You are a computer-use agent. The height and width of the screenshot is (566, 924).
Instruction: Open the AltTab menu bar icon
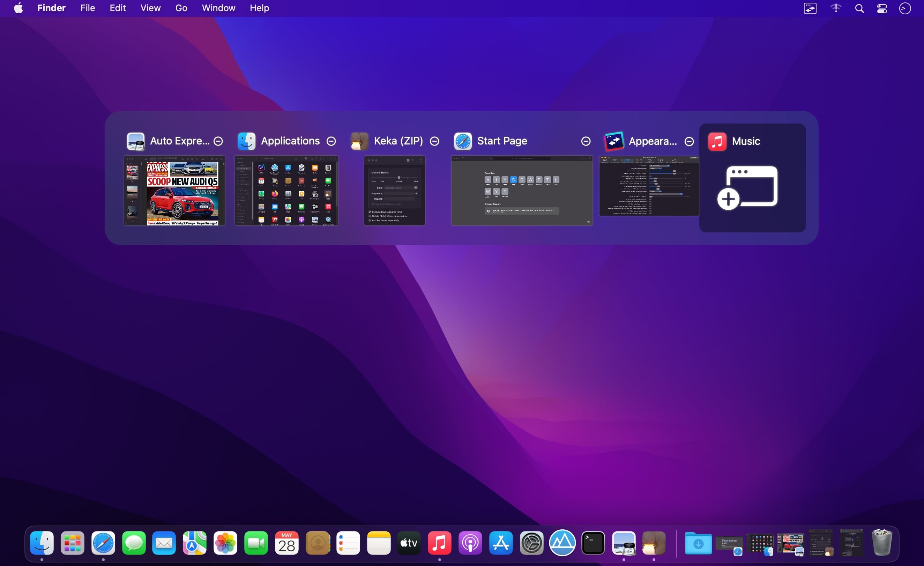pyautogui.click(x=810, y=8)
